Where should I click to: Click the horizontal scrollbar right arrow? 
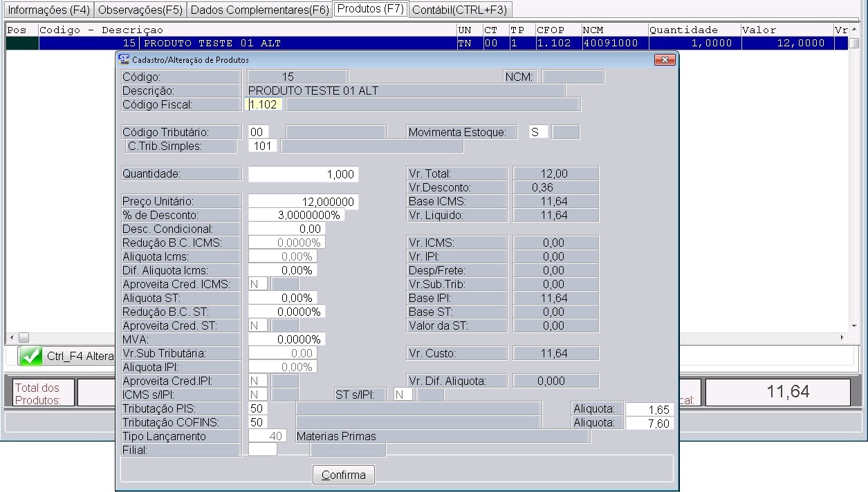842,337
